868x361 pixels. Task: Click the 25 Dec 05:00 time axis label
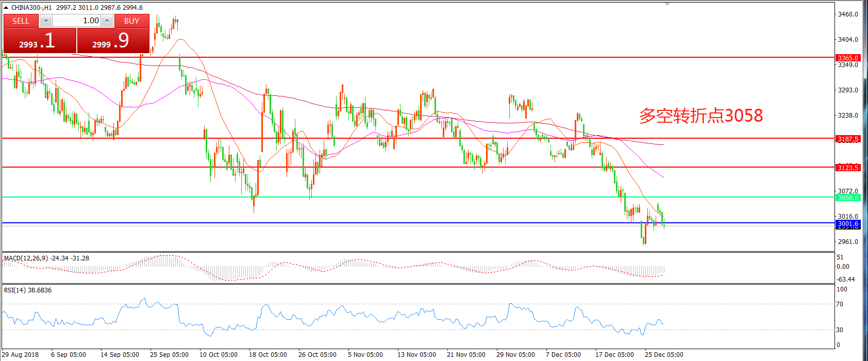[x=664, y=355]
